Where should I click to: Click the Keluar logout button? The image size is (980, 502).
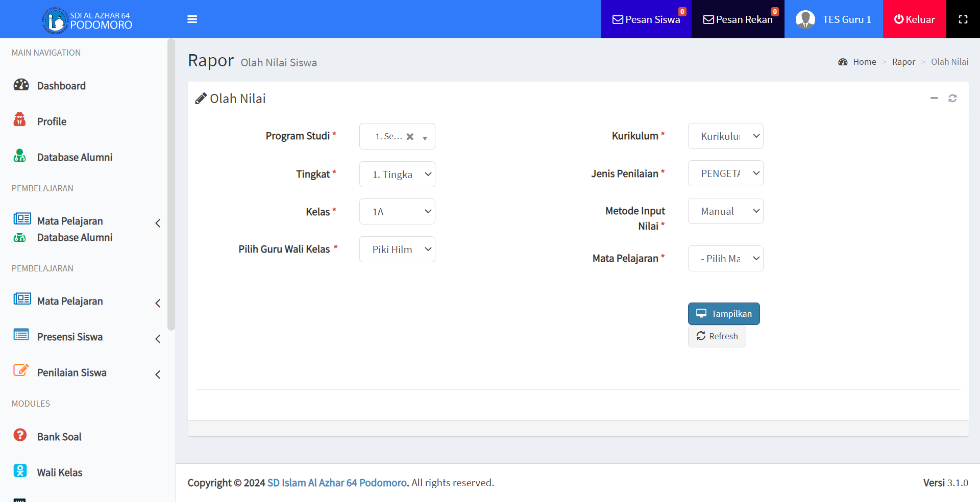coord(914,19)
